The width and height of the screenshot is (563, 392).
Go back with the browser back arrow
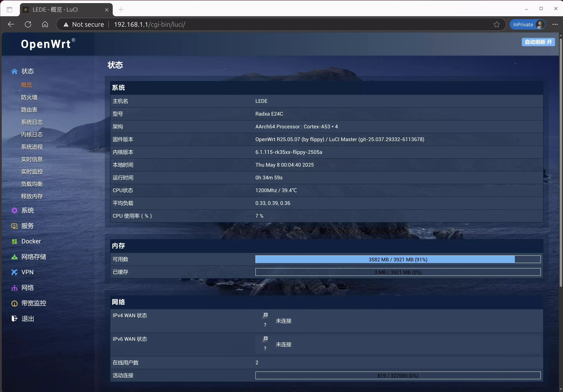(11, 24)
